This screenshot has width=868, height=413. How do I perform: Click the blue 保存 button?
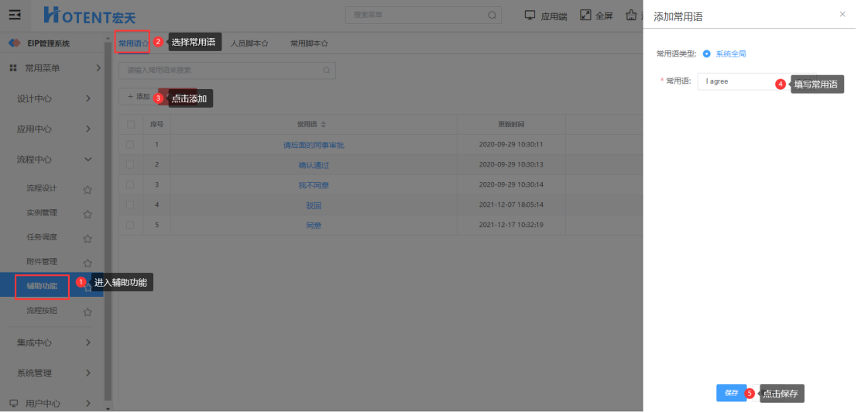pos(731,393)
